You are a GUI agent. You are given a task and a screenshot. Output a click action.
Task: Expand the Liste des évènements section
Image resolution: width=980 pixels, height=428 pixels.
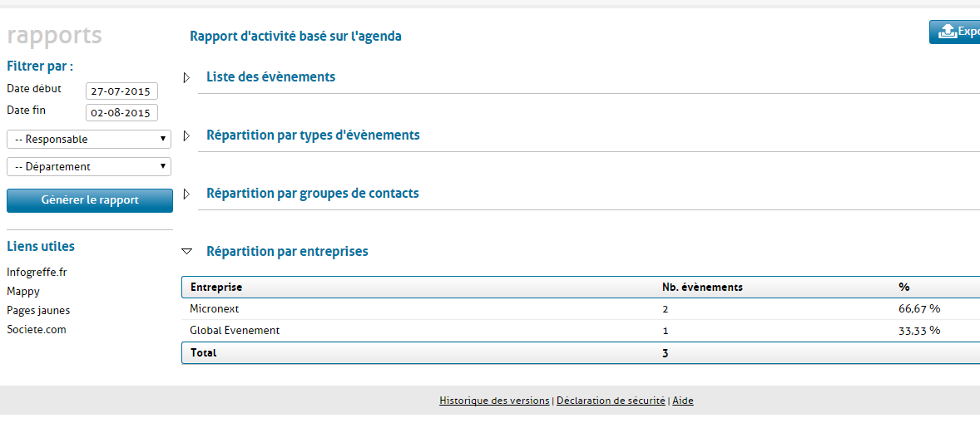[187, 77]
